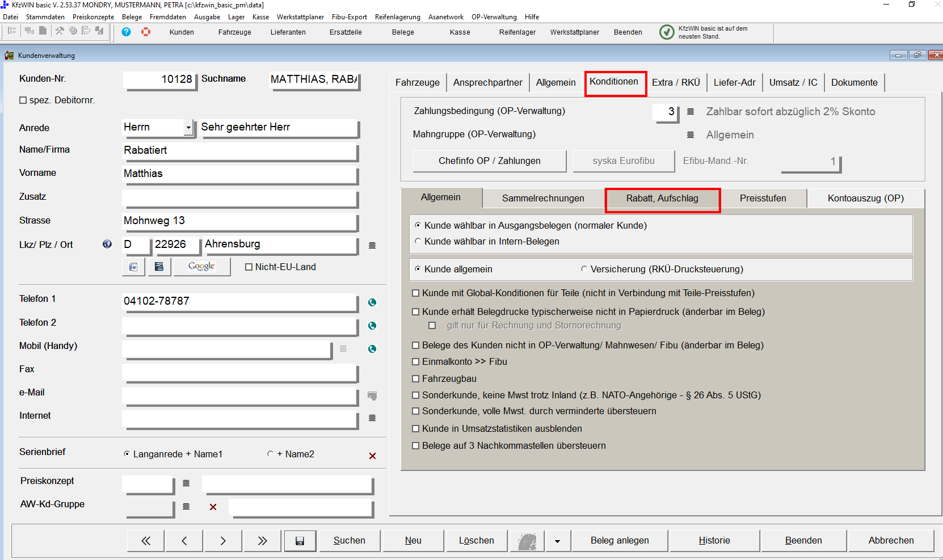Viewport: 943px width, 560px height.
Task: Check Belege auf 3 Nachkommastellen übersteuern
Action: point(416,445)
